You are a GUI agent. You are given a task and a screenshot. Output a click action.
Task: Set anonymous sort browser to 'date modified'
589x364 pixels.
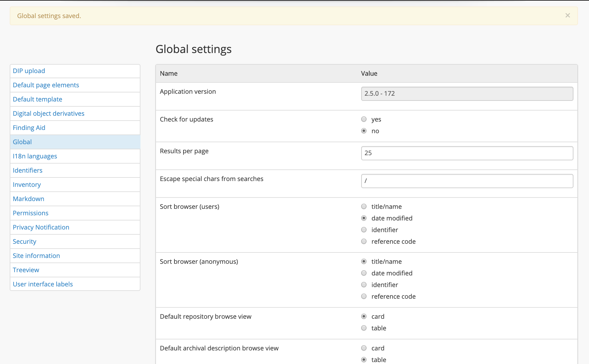(x=364, y=273)
